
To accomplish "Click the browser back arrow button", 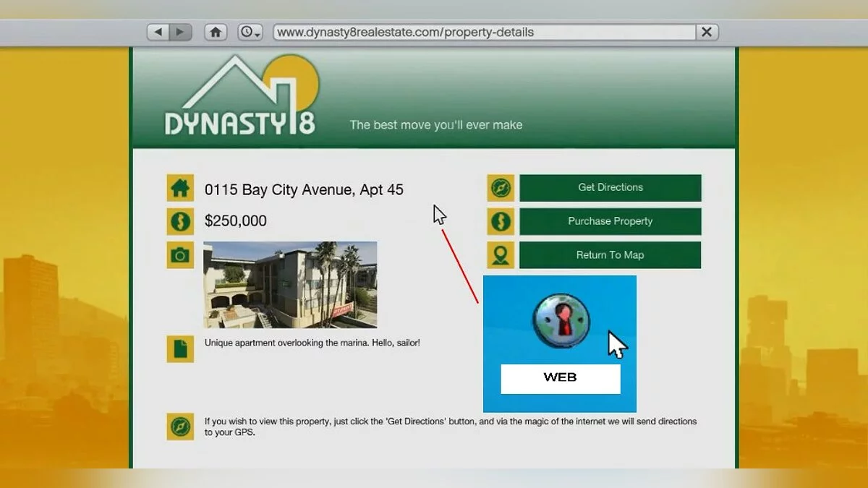I will tap(158, 33).
